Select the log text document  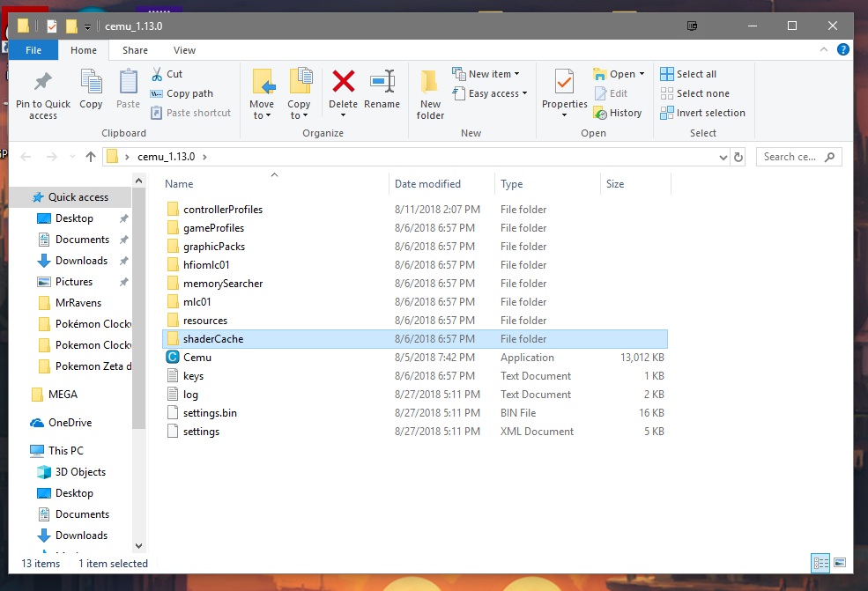[x=415, y=395]
